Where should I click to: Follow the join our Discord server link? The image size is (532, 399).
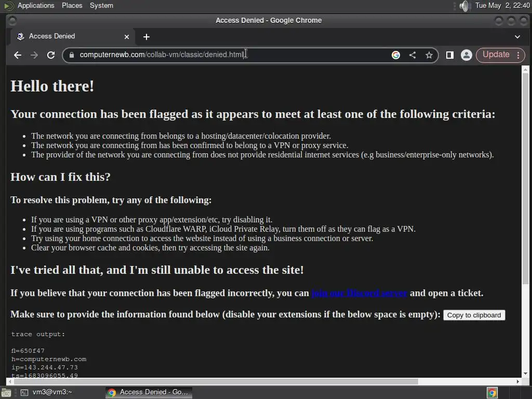coord(359,293)
